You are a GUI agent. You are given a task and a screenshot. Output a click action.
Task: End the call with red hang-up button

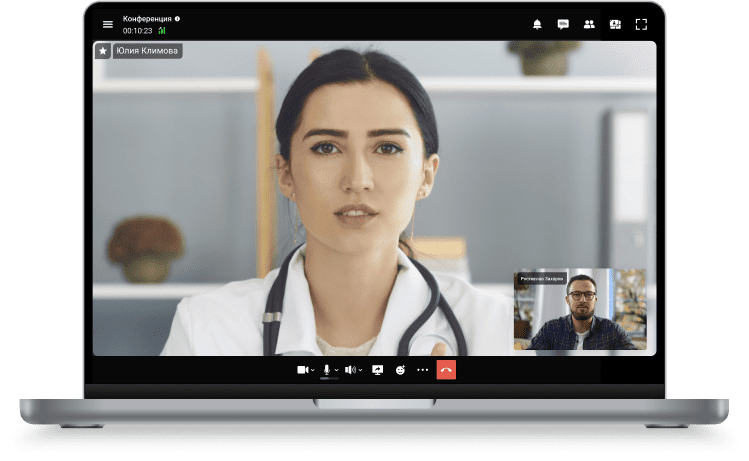tap(446, 370)
